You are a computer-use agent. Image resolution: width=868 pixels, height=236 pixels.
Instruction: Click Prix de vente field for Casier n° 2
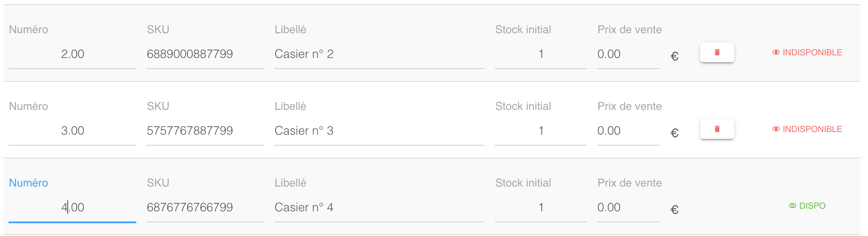(628, 54)
